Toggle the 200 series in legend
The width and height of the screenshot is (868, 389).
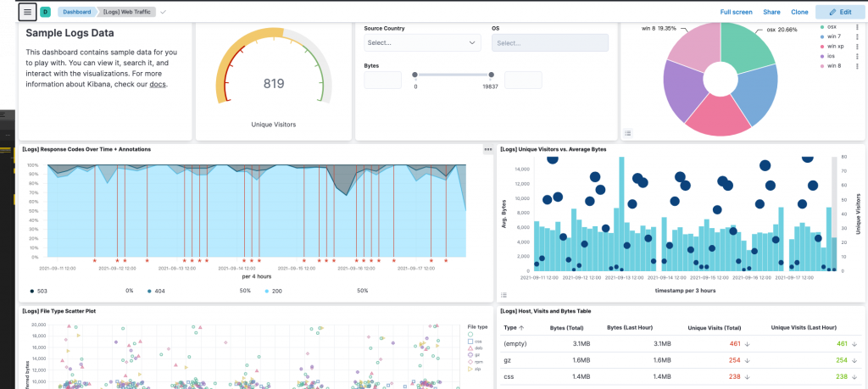coord(274,291)
